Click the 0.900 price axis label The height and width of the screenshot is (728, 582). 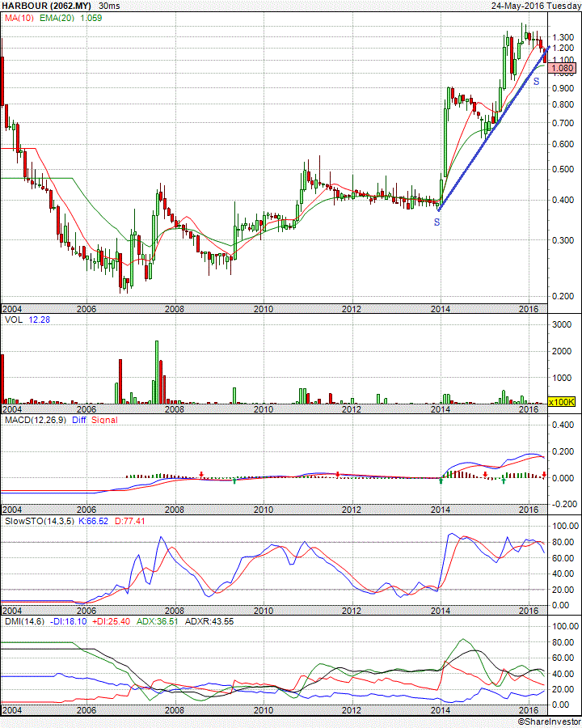(x=563, y=88)
